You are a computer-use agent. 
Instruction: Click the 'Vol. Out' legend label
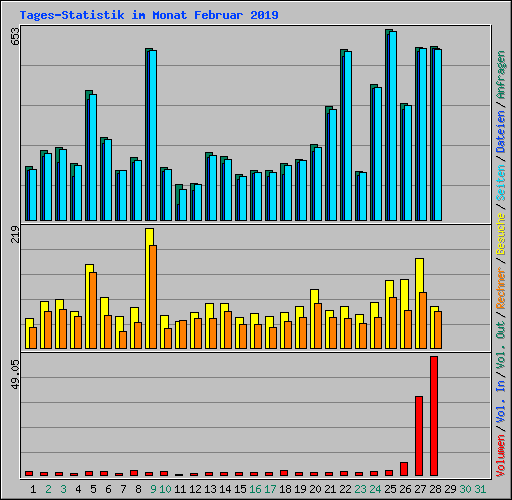[501, 345]
